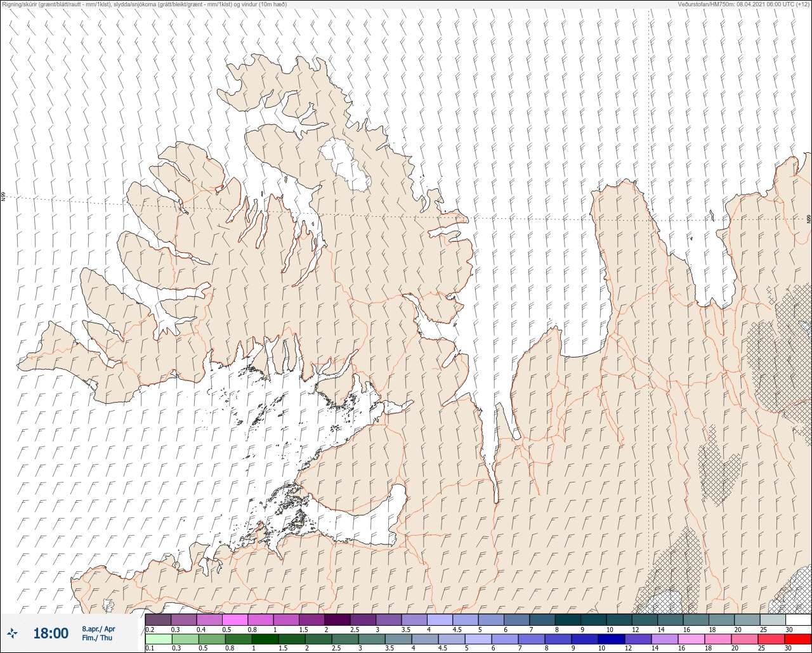Select the darkest green 1 swatch, lower scale
The width and height of the screenshot is (812, 653).
(265, 639)
